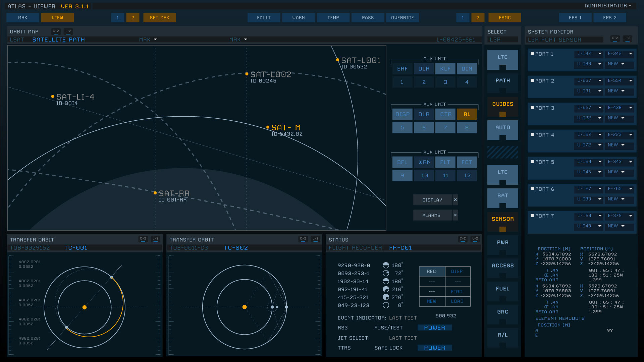Click the C-2 badge in Orbit Map header

(x=56, y=31)
